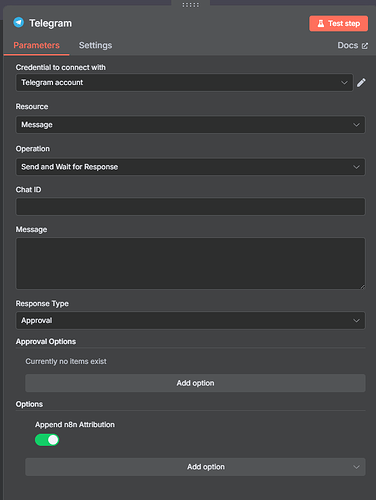
Task: Click the 'Approval Options' heading
Action: (46, 342)
